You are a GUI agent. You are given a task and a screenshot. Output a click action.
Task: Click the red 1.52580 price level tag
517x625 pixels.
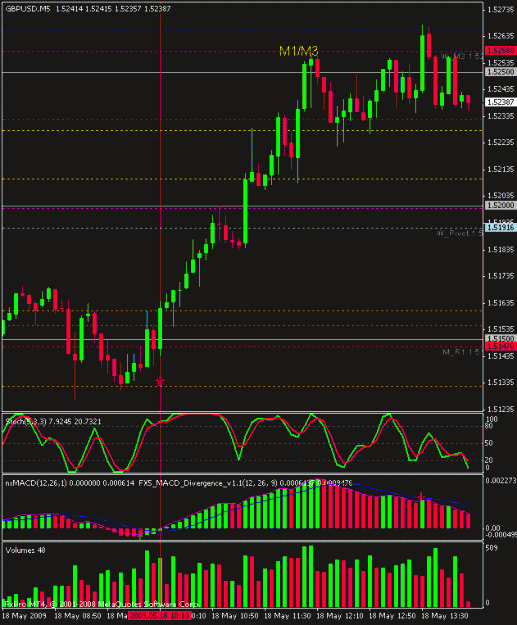tap(500, 51)
